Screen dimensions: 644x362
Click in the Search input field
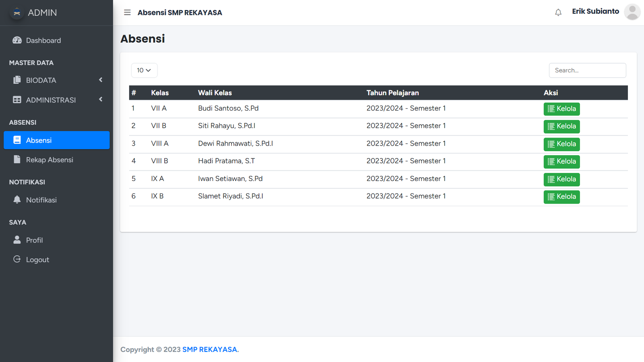pos(587,70)
